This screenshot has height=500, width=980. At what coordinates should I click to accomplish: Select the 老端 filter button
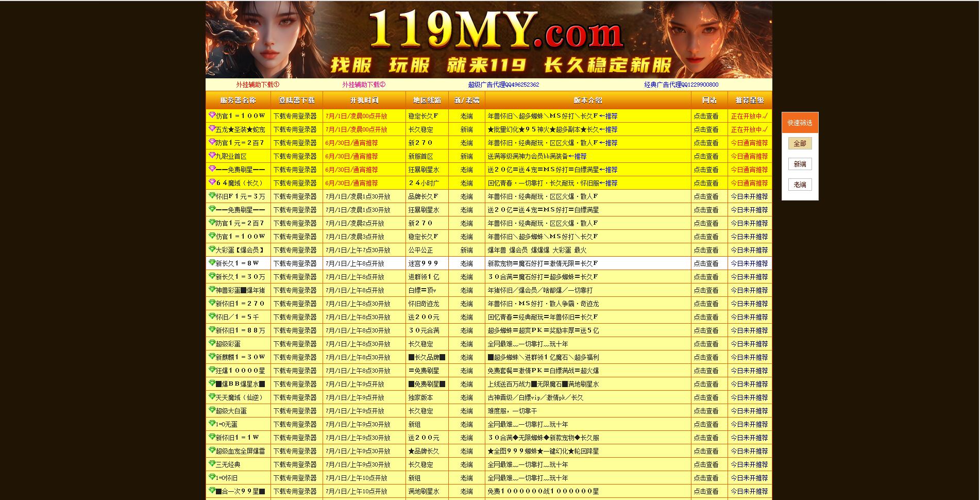[800, 184]
